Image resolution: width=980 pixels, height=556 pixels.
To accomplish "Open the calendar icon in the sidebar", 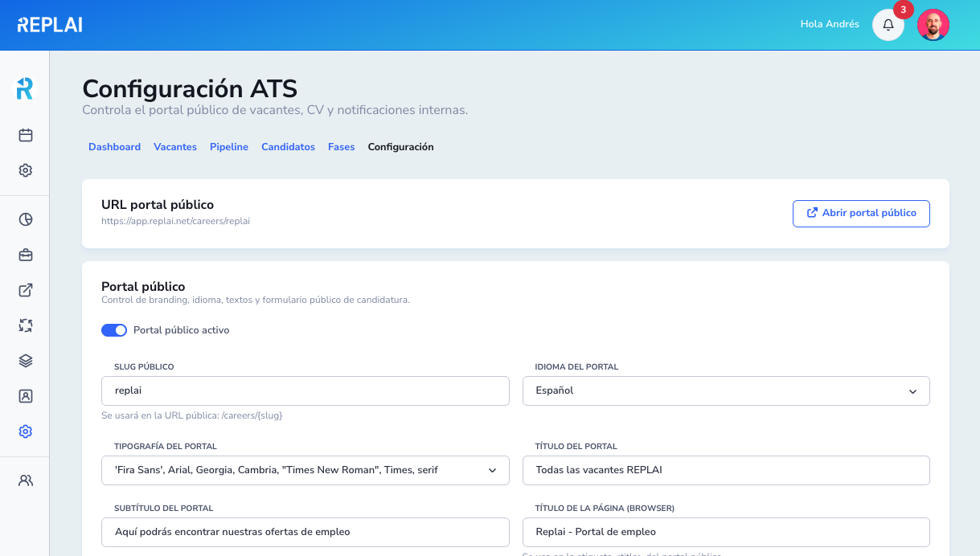I will point(25,136).
